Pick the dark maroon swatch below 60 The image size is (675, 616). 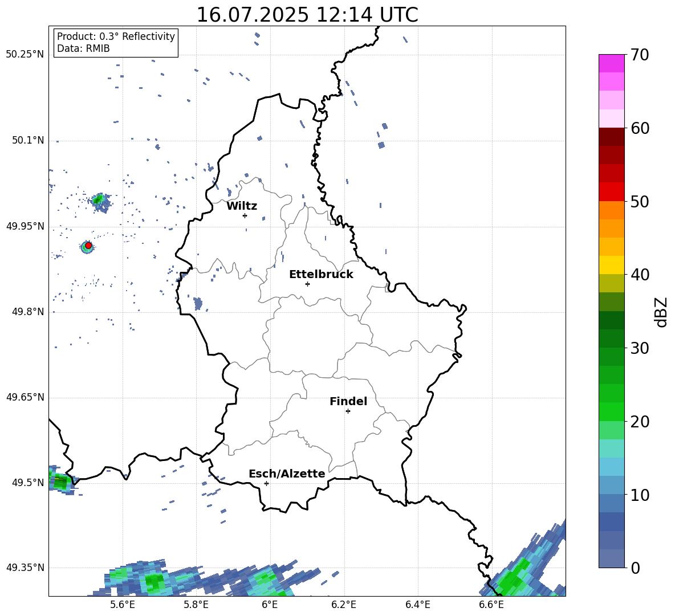coord(611,137)
